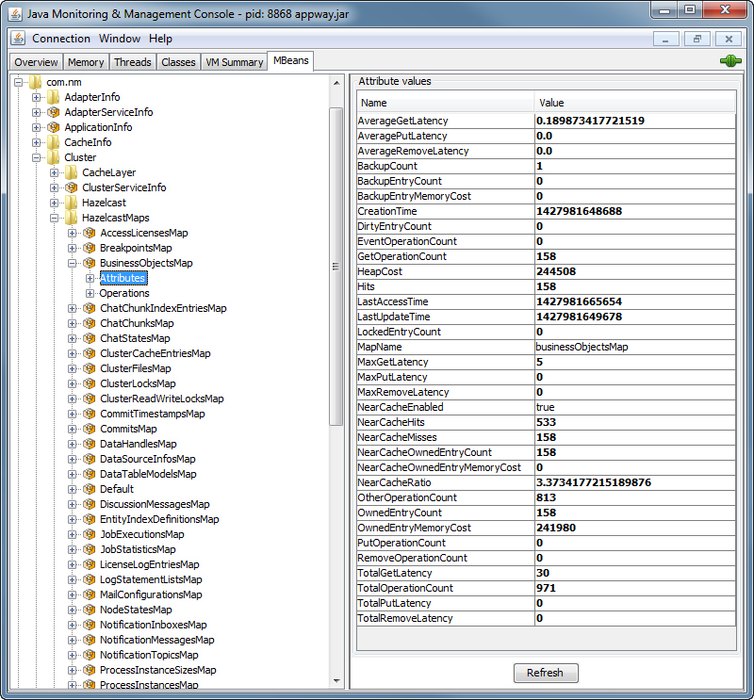Click the Hazelcast folder icon
This screenshot has height=700, width=754.
tap(72, 203)
